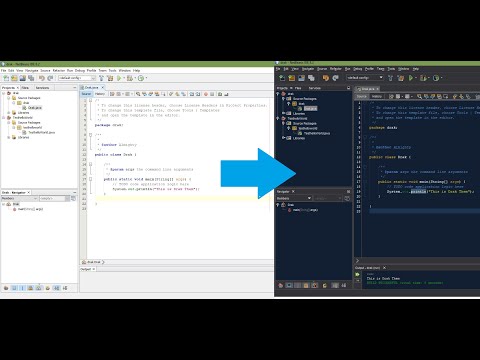Open the Members dropdown in the dark Navigator panel
The image size is (480, 360).
click(294, 198)
